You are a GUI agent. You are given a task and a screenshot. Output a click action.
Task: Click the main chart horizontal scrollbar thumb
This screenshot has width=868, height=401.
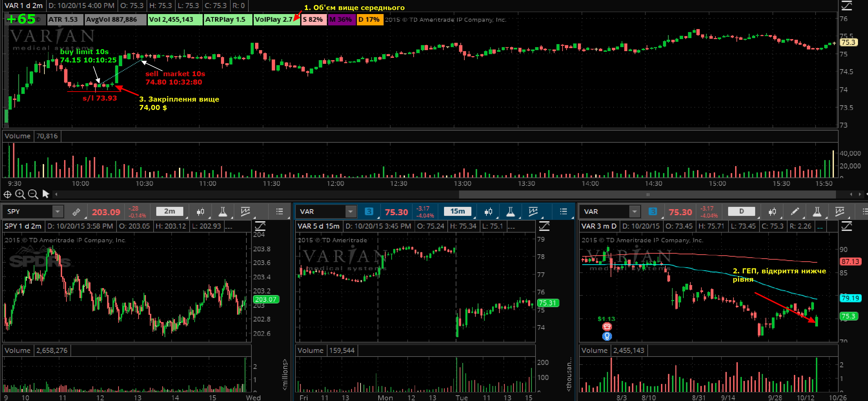(647, 194)
